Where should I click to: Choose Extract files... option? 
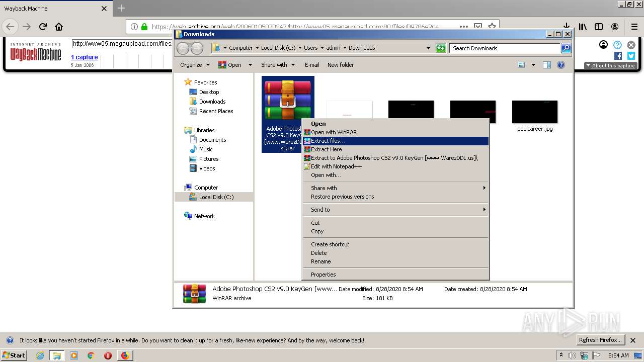pyautogui.click(x=395, y=141)
